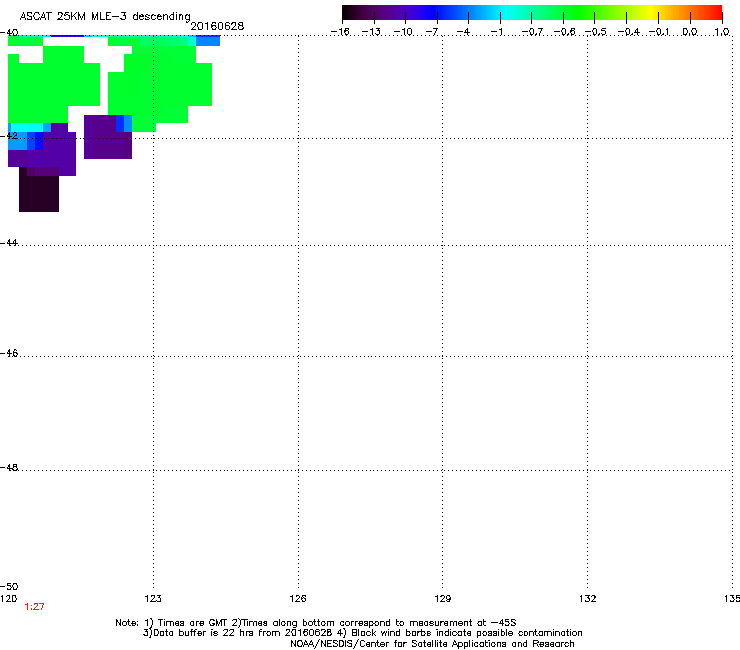Image resolution: width=740 pixels, height=650 pixels.
Task: Click the note line about times being GMT
Action: click(316, 623)
